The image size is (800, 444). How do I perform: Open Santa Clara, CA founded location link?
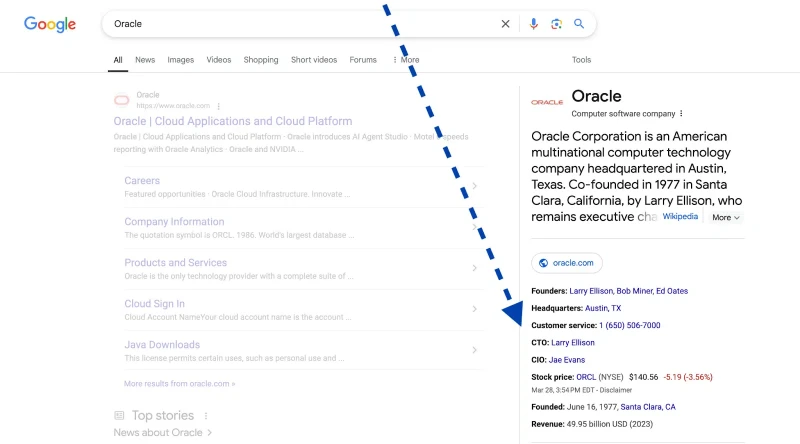point(648,407)
